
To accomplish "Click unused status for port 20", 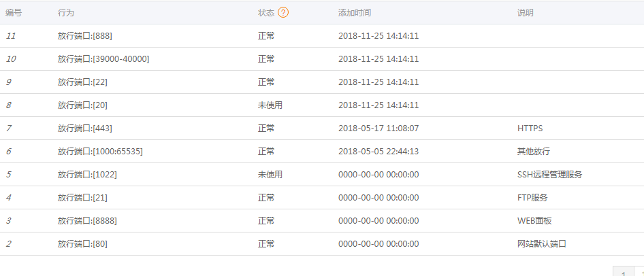I will (x=270, y=105).
